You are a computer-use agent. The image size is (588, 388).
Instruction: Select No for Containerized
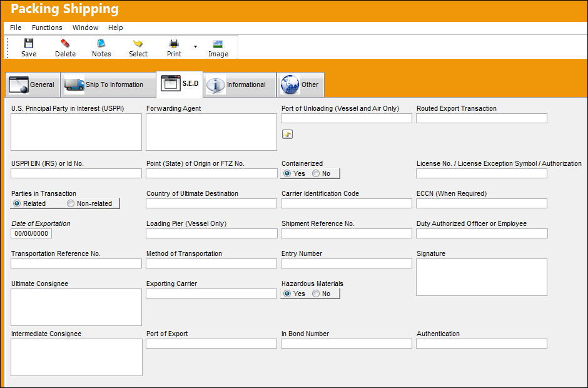point(316,173)
